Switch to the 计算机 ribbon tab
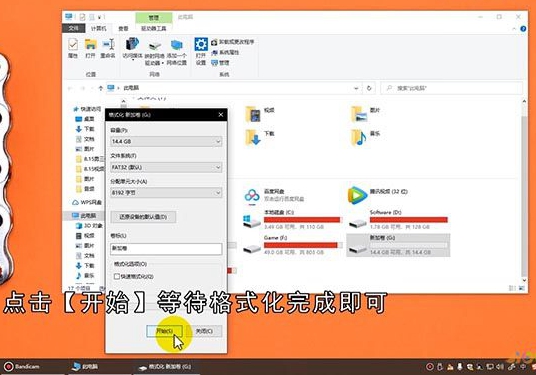The image size is (536, 375). (x=98, y=28)
